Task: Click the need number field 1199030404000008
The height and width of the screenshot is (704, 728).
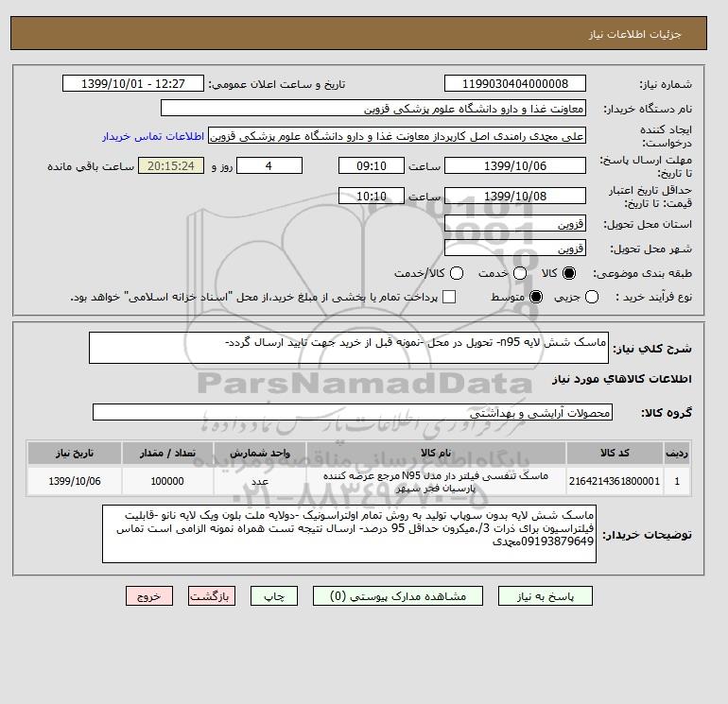Action: click(x=515, y=83)
